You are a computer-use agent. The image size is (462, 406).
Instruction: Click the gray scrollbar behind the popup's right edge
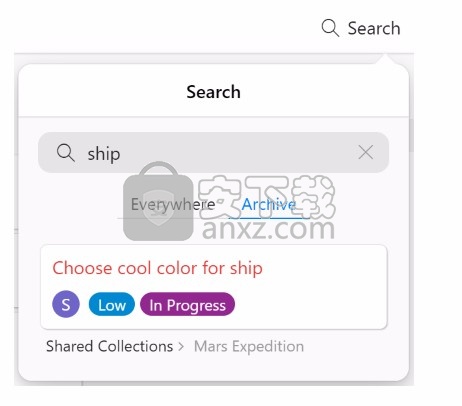coord(412,135)
